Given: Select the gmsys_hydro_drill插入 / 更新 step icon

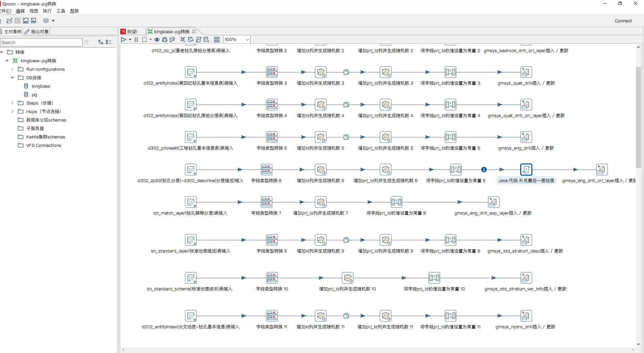Looking at the screenshot, I should pyautogui.click(x=526, y=316).
